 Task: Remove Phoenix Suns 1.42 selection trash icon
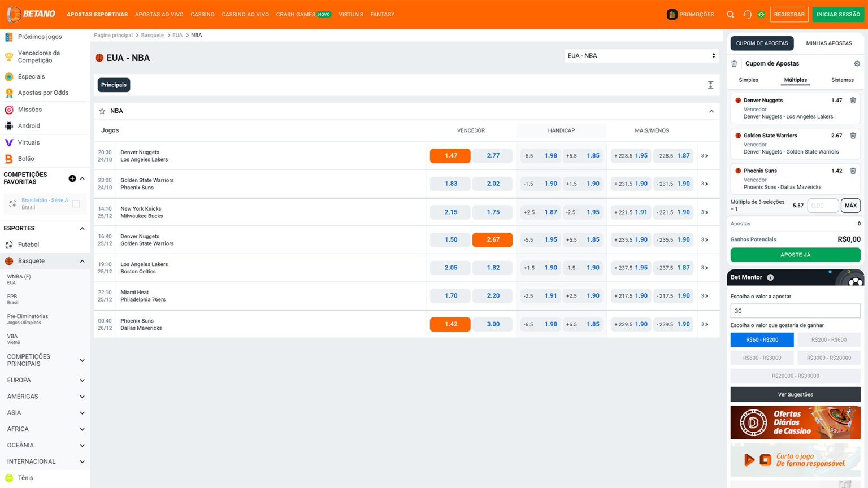[853, 171]
